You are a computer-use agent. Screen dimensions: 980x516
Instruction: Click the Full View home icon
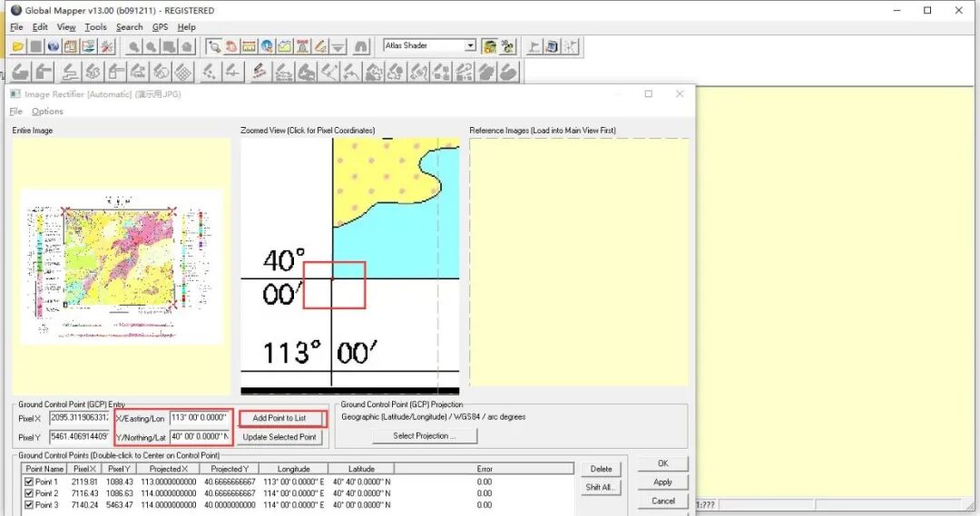pyautogui.click(x=187, y=47)
